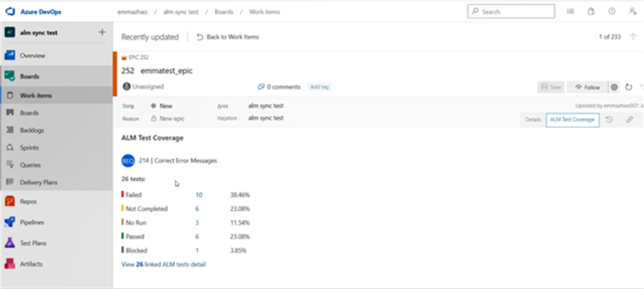Click the Save button
This screenshot has height=289, width=644.
pos(551,87)
